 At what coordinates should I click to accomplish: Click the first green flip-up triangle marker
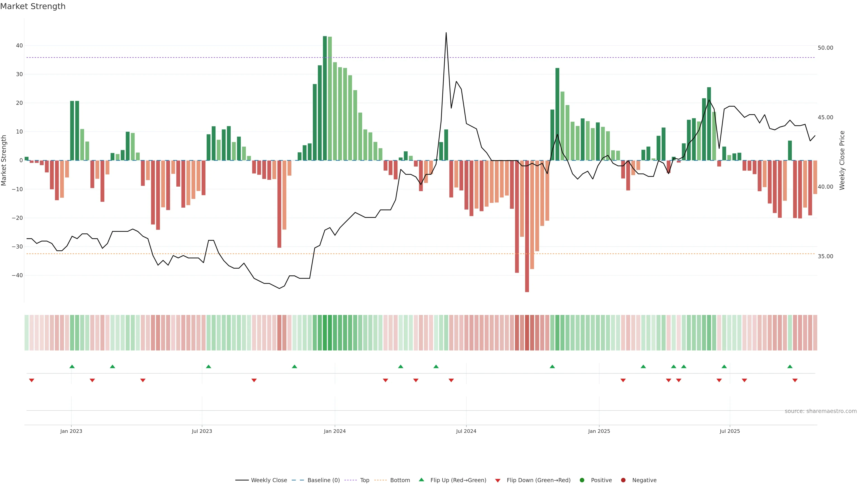[x=72, y=366]
